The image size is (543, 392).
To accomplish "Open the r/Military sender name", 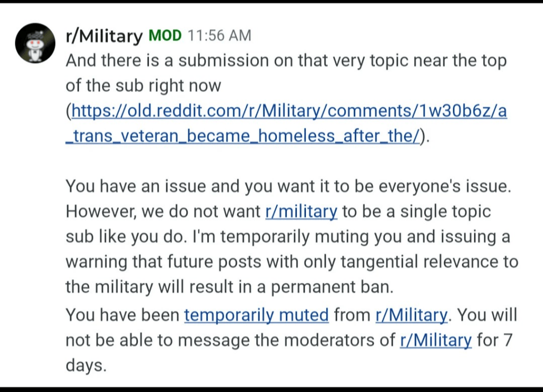I will click(x=104, y=36).
